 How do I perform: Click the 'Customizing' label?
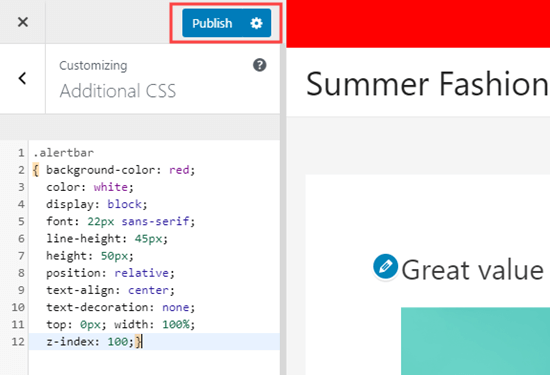click(93, 66)
